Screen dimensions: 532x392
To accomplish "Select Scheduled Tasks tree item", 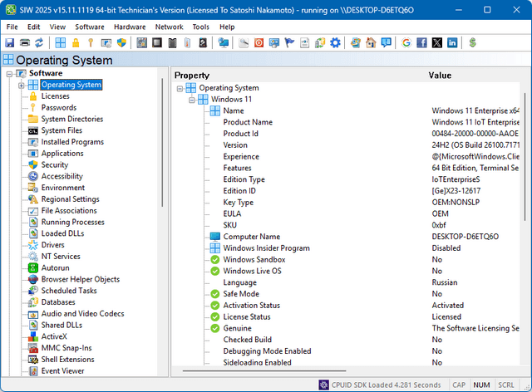I will point(69,291).
